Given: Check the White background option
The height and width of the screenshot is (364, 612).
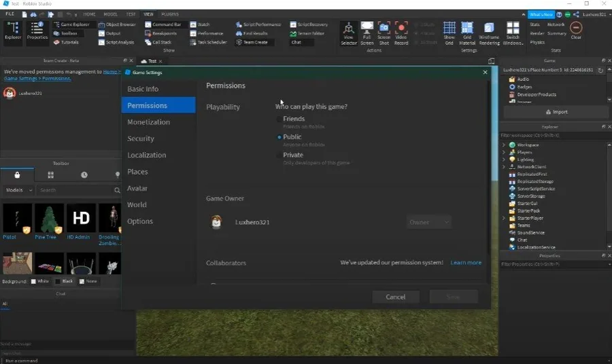Looking at the screenshot, I should click(x=33, y=281).
